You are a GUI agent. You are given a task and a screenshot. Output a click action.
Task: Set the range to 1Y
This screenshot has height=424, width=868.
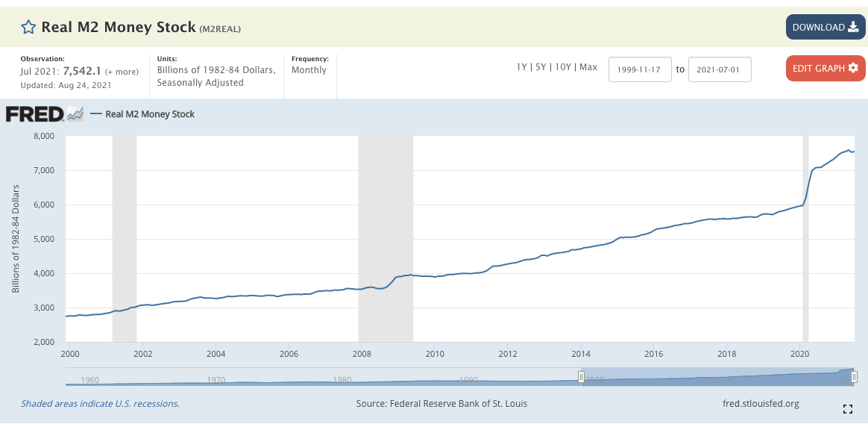pos(522,67)
